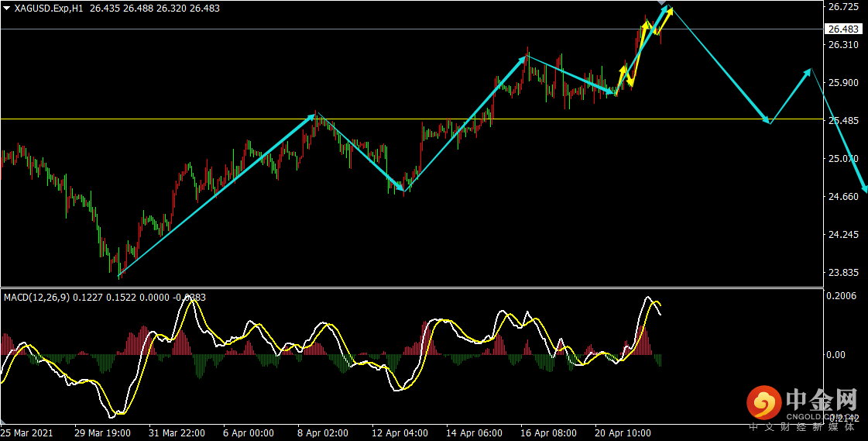Screen dimensions: 868x441
Task: Click the gray chart shift triangle marker at top
Action: click(x=662, y=3)
